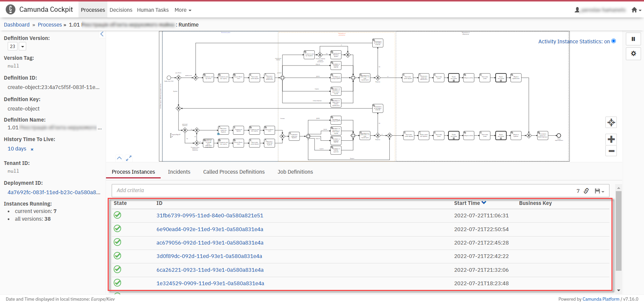Open the gear settings icon on diagram
Screen dimensions: 644x303
point(633,54)
